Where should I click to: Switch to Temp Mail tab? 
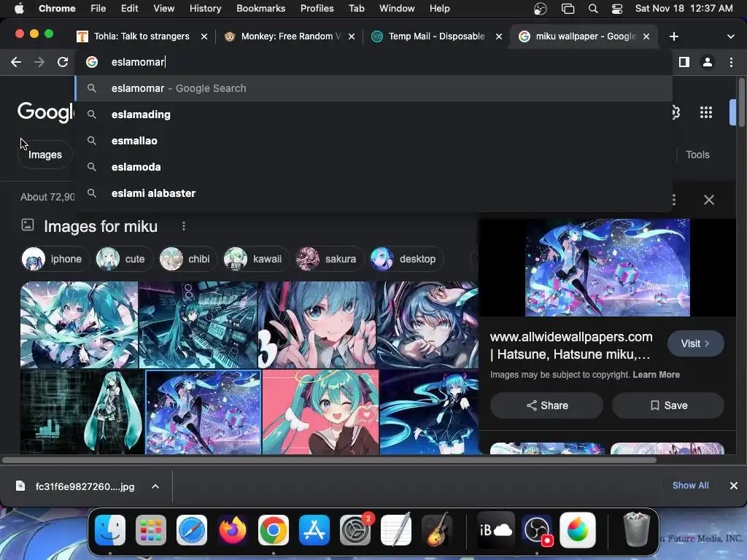click(436, 36)
